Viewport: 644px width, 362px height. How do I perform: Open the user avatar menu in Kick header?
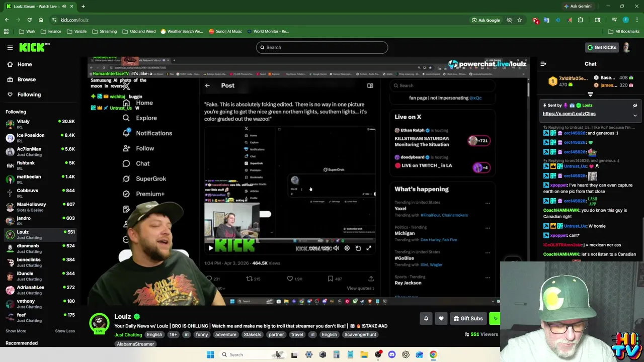[x=626, y=47]
